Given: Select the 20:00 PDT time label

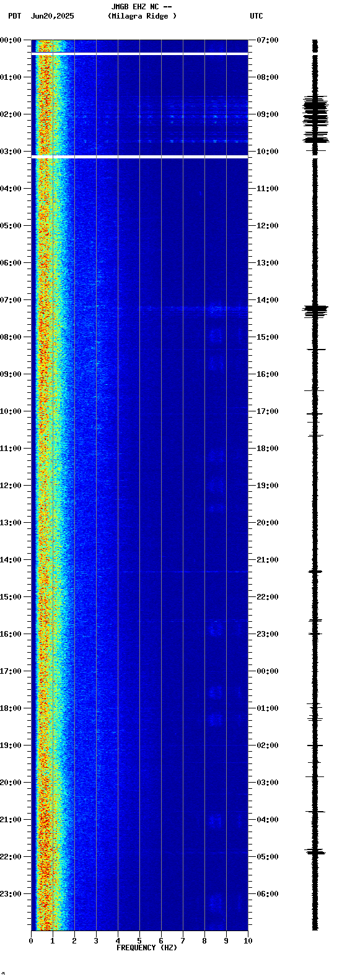Looking at the screenshot, I should [x=11, y=783].
